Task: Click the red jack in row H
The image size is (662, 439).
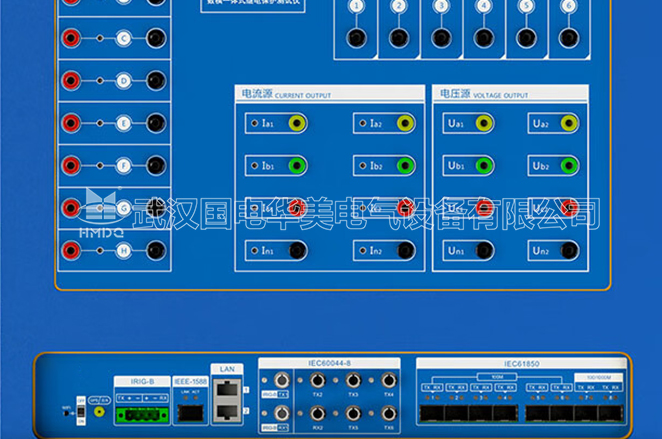Action: [71, 251]
